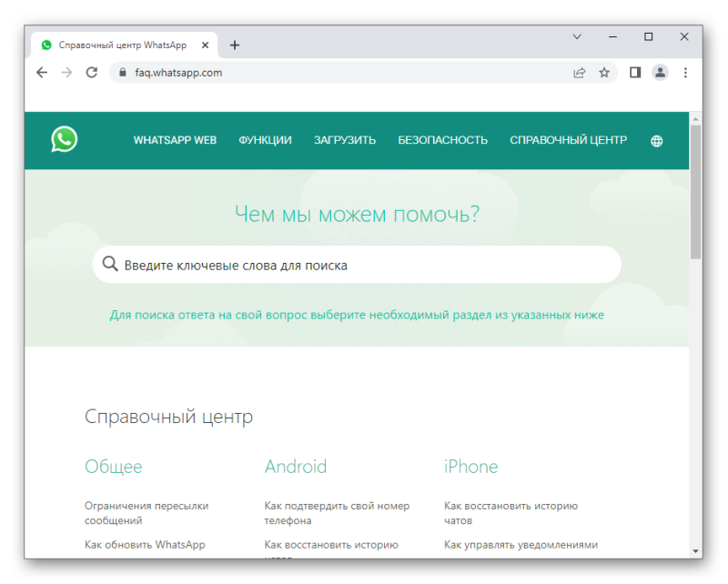Open Chrome side panel icon

coord(635,73)
